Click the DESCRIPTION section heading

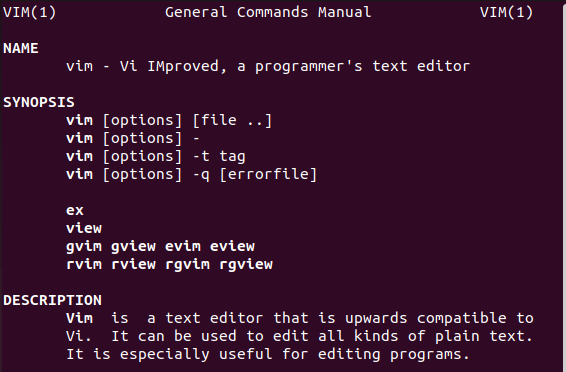52,300
